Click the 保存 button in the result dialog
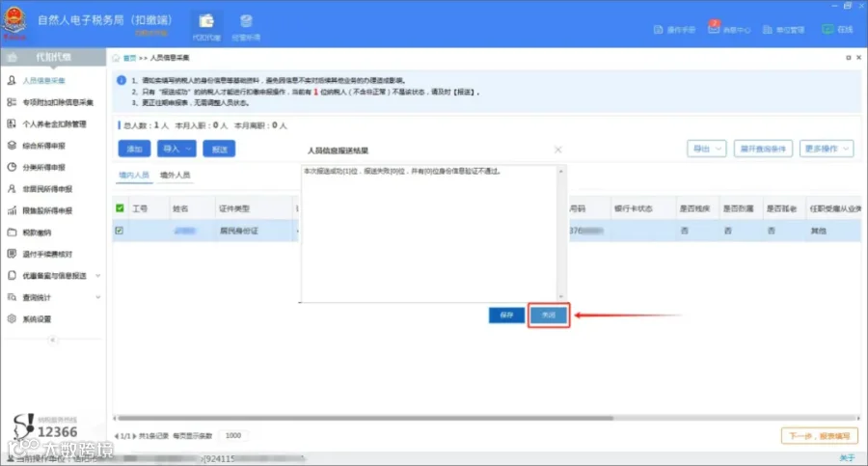 [x=506, y=315]
